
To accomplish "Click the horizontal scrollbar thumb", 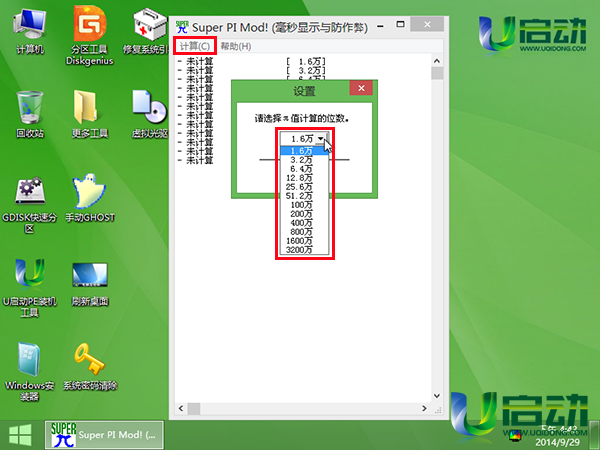I will click(x=194, y=408).
